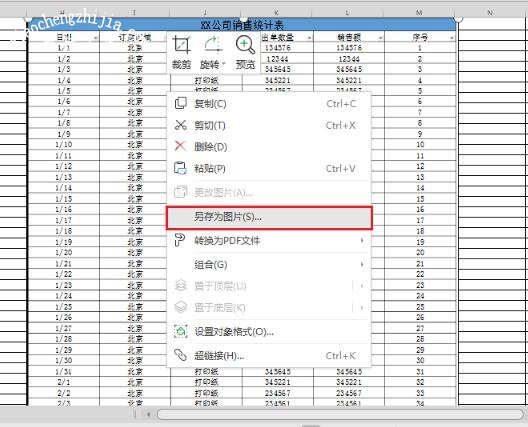Click the date cell 1/31
The width and height of the screenshot is (528, 427).
tap(64, 371)
